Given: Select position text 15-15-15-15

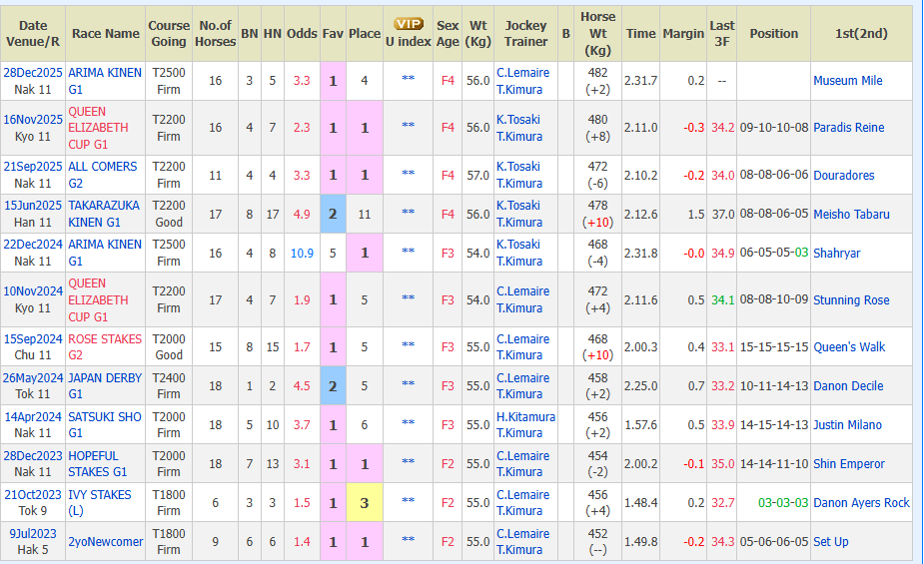Looking at the screenshot, I should tap(774, 347).
